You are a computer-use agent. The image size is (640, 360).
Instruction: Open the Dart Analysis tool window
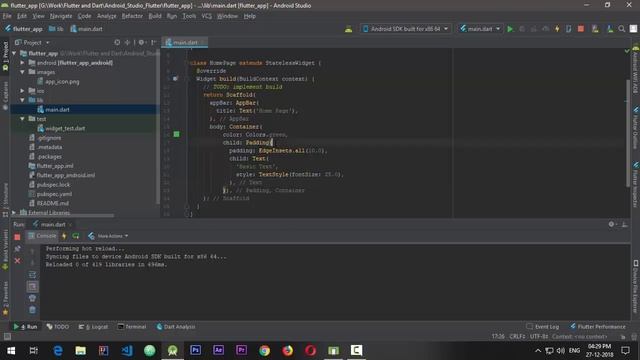176,327
